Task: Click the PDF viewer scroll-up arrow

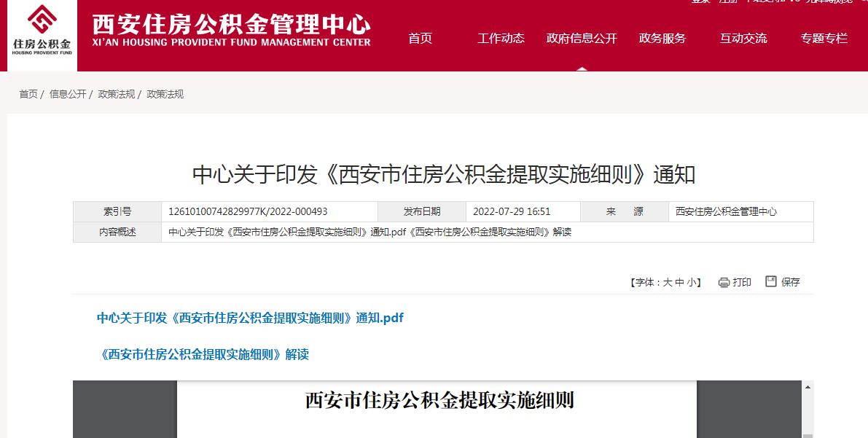Action: [808, 387]
